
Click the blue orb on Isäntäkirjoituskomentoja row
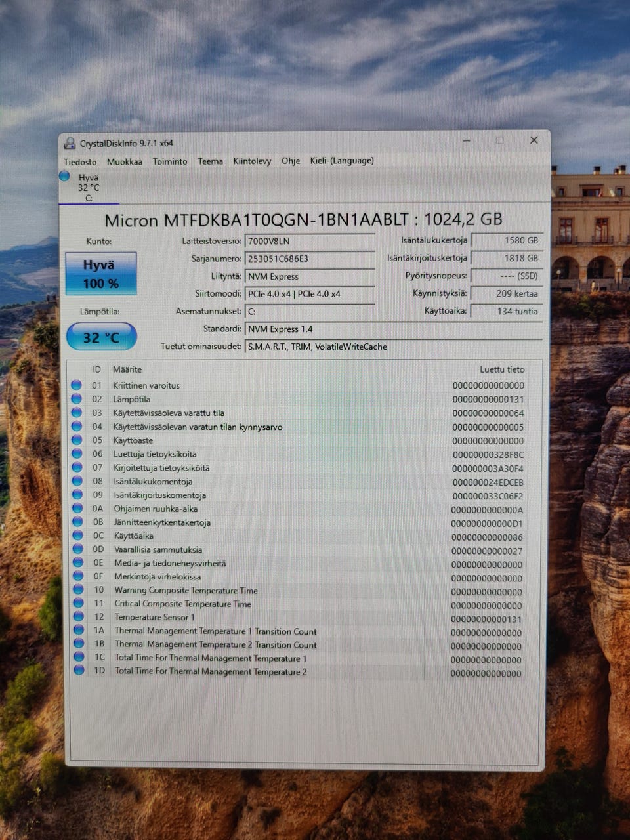pos(77,495)
